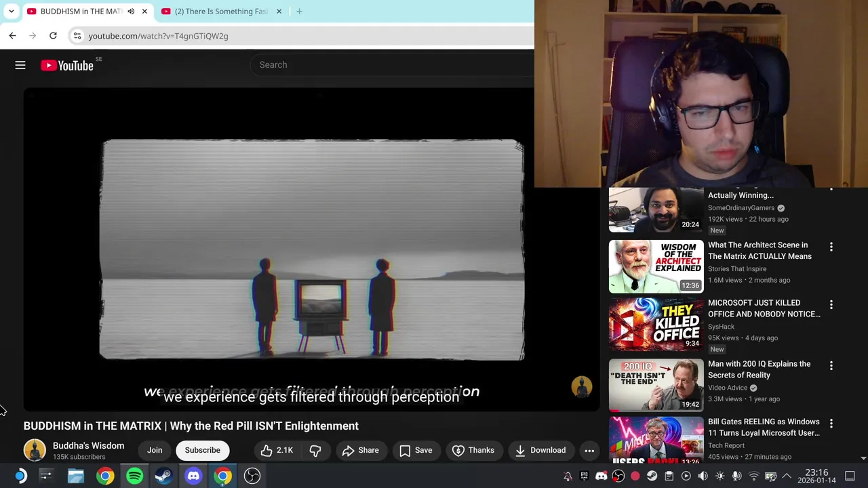Dislike this video

315,450
